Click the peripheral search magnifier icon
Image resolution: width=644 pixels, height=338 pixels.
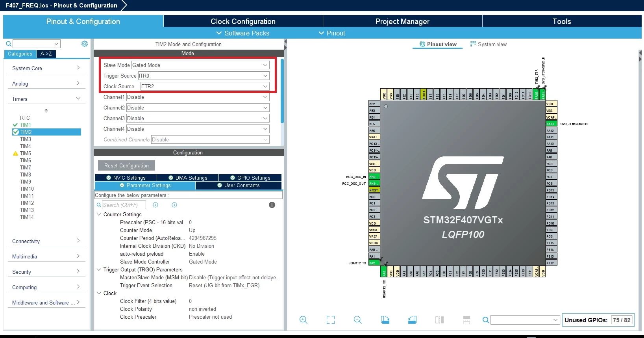(x=8, y=44)
